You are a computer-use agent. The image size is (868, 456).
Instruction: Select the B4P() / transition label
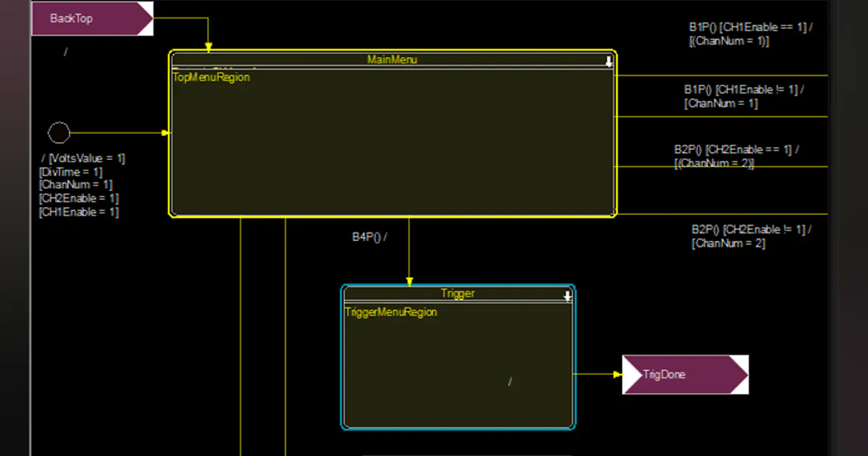(x=370, y=236)
